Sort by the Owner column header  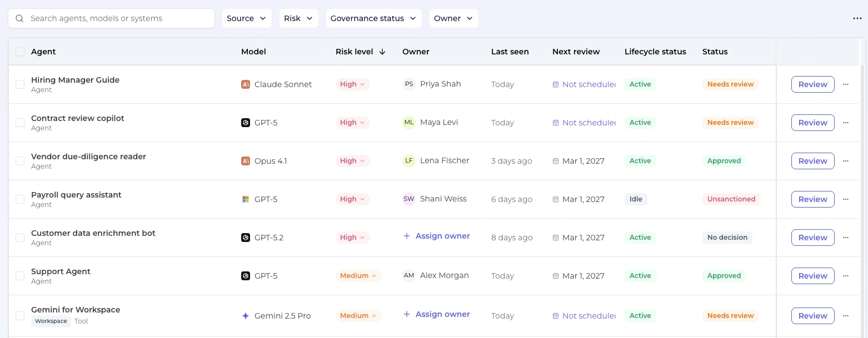click(416, 52)
